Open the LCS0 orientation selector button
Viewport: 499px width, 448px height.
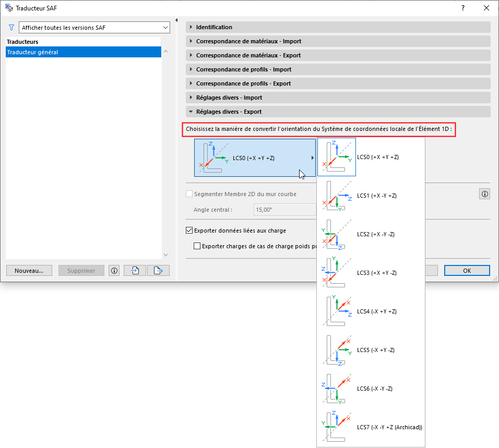[255, 158]
